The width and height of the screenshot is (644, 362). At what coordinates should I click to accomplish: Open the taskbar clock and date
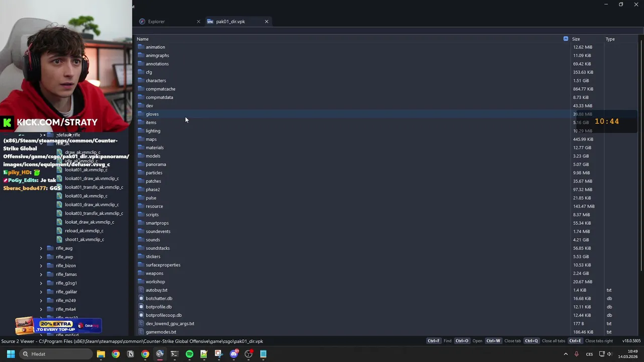[627, 354]
